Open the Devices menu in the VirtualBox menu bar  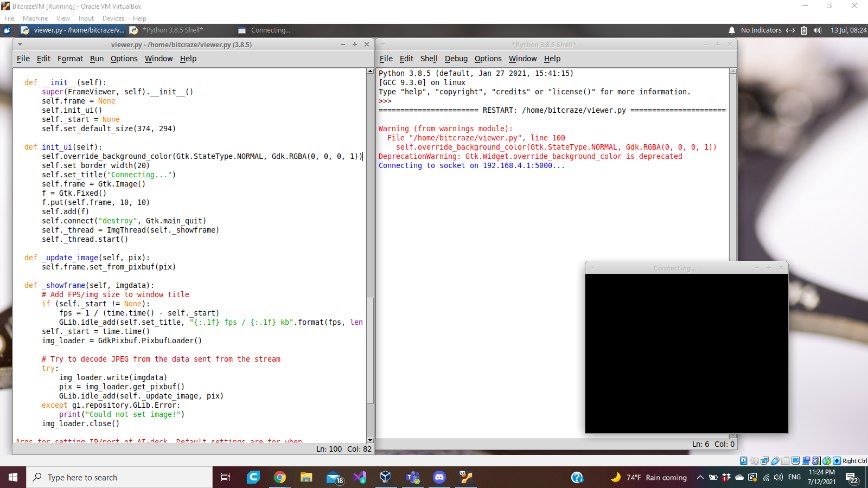[x=113, y=18]
